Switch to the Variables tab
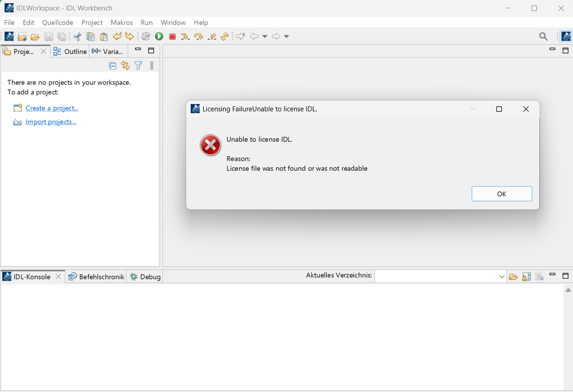Image resolution: width=573 pixels, height=392 pixels. 107,52
